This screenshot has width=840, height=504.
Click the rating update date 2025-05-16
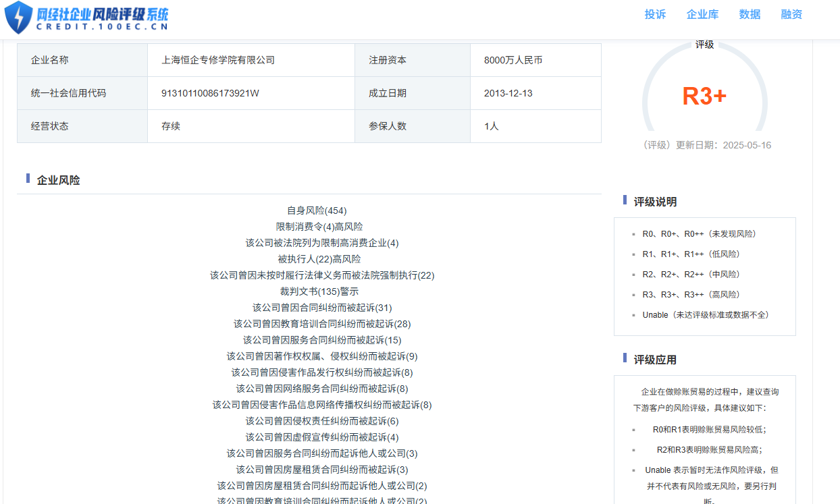pos(747,145)
